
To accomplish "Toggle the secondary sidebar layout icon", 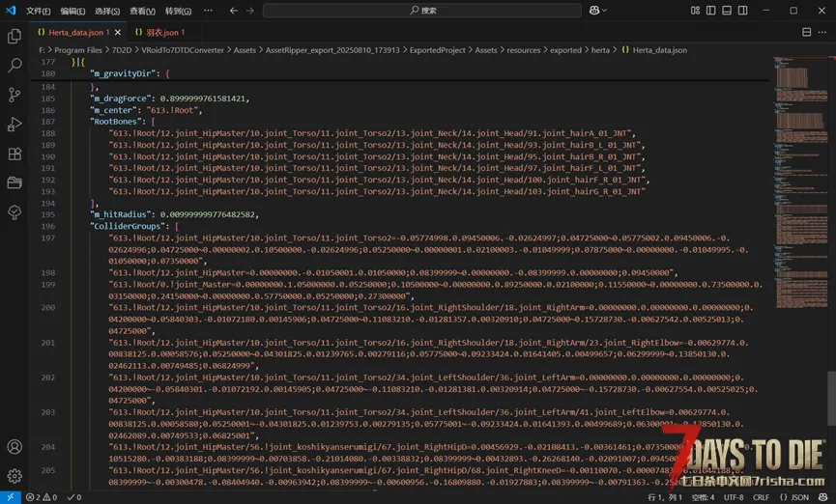I will pyautogui.click(x=742, y=10).
